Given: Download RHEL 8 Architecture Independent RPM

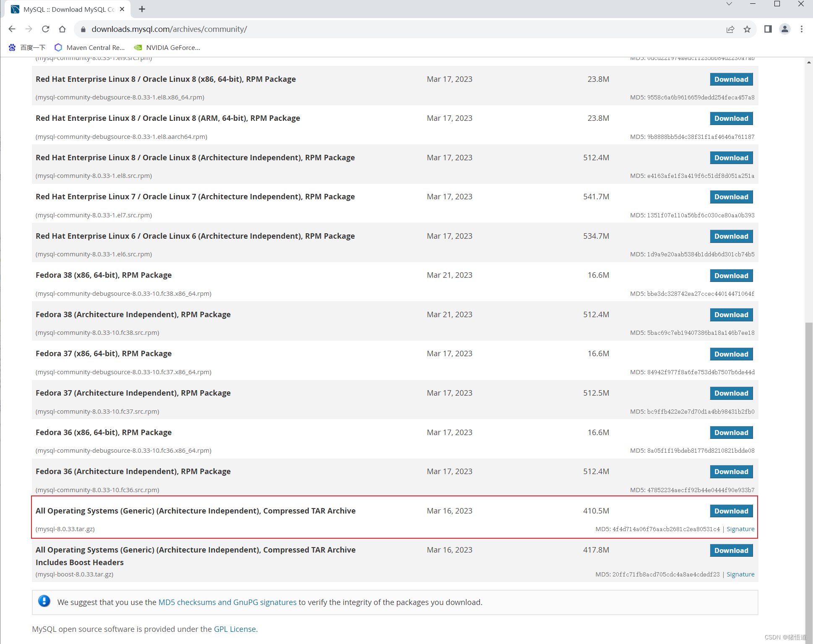Looking at the screenshot, I should [x=731, y=158].
